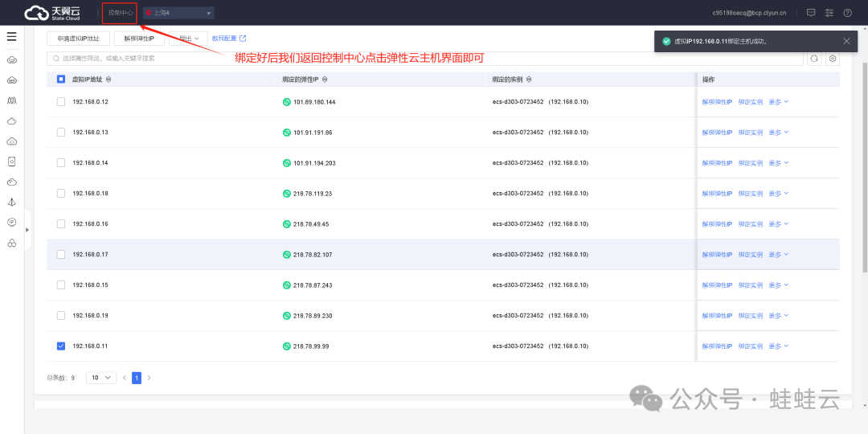Screen dimensions: 868x434
Task: Open the 教我配置 link
Action: point(224,39)
